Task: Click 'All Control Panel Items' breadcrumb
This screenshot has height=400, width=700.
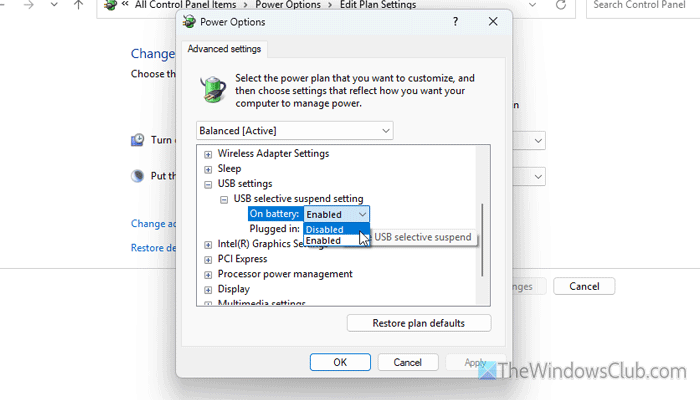Action: [x=185, y=5]
